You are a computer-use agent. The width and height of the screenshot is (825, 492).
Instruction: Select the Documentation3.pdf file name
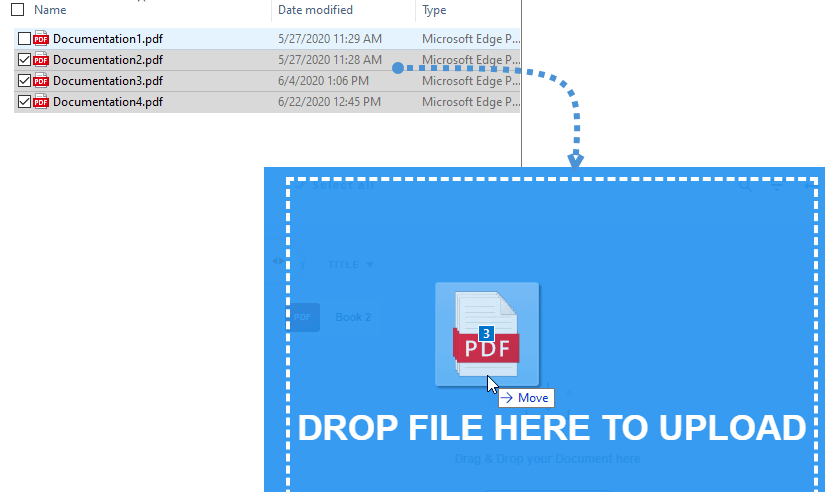click(107, 81)
